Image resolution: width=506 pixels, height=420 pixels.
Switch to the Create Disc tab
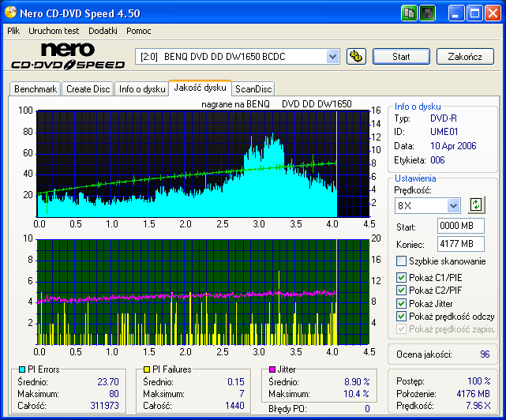[x=88, y=89]
